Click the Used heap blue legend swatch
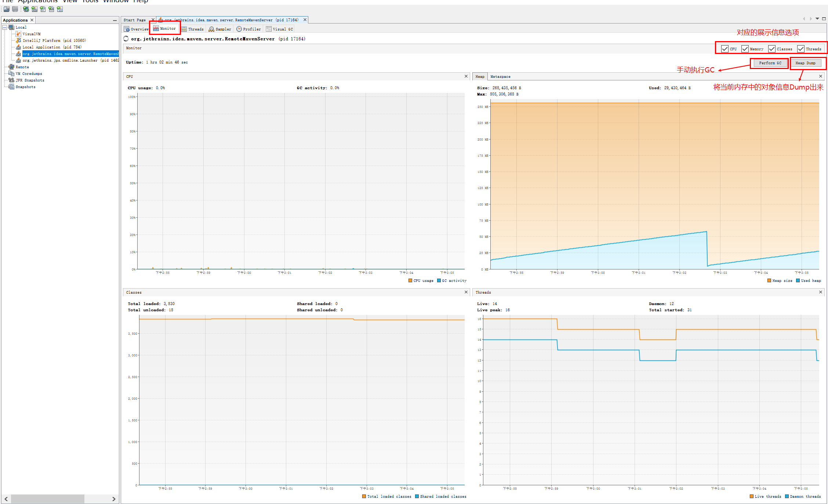 point(798,280)
